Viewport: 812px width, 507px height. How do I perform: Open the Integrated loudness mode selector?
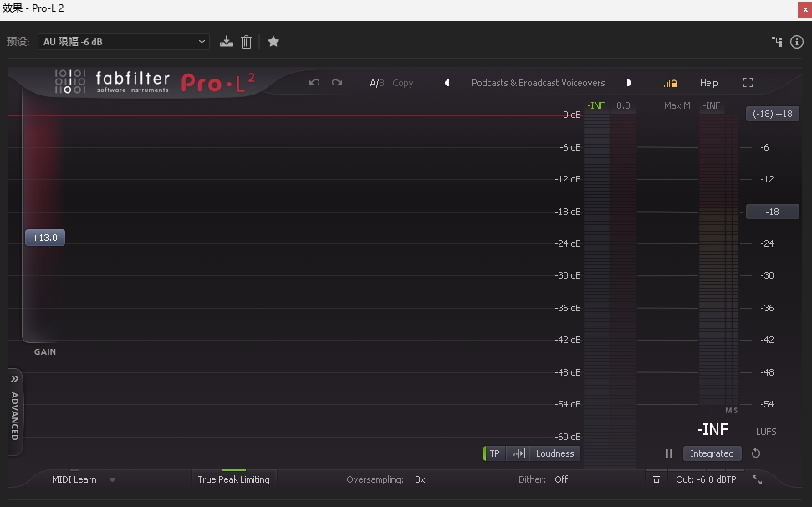click(712, 453)
